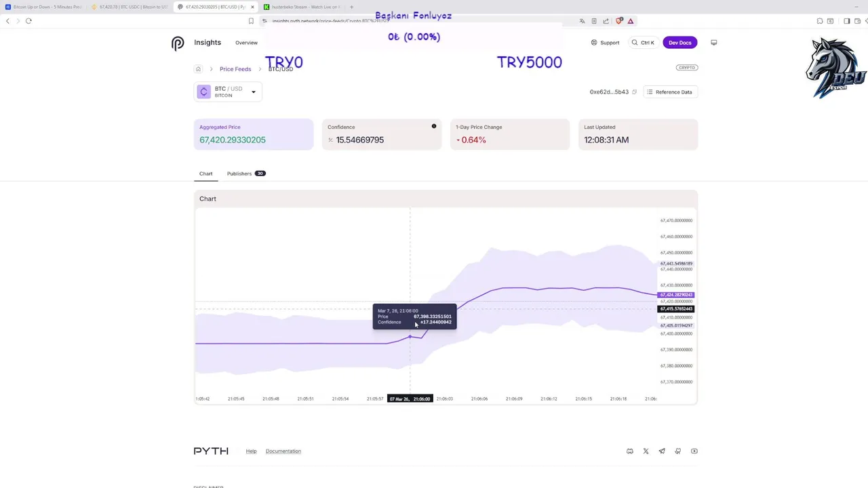Open a new browser tab with plus
Image resolution: width=868 pixels, height=488 pixels.
351,7
